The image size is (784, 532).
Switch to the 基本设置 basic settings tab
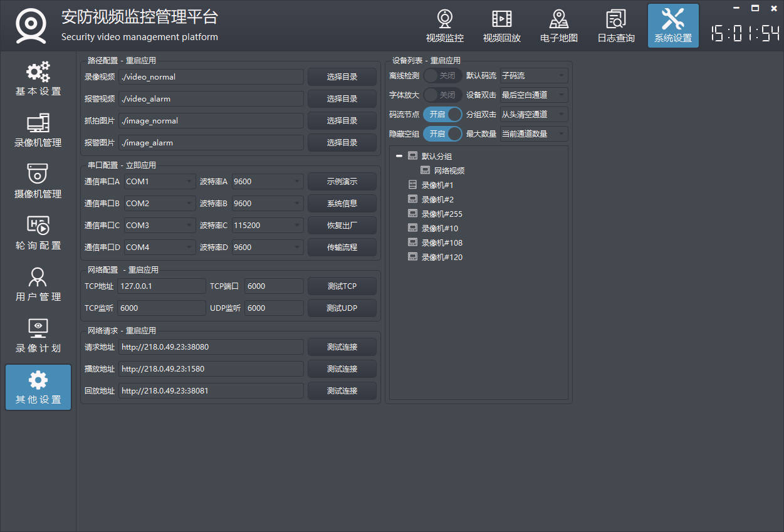38,79
